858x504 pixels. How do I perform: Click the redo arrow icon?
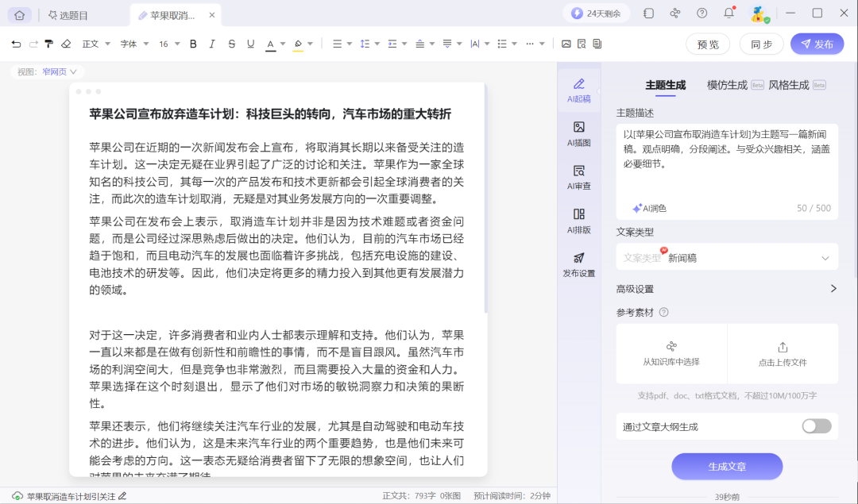pos(33,44)
